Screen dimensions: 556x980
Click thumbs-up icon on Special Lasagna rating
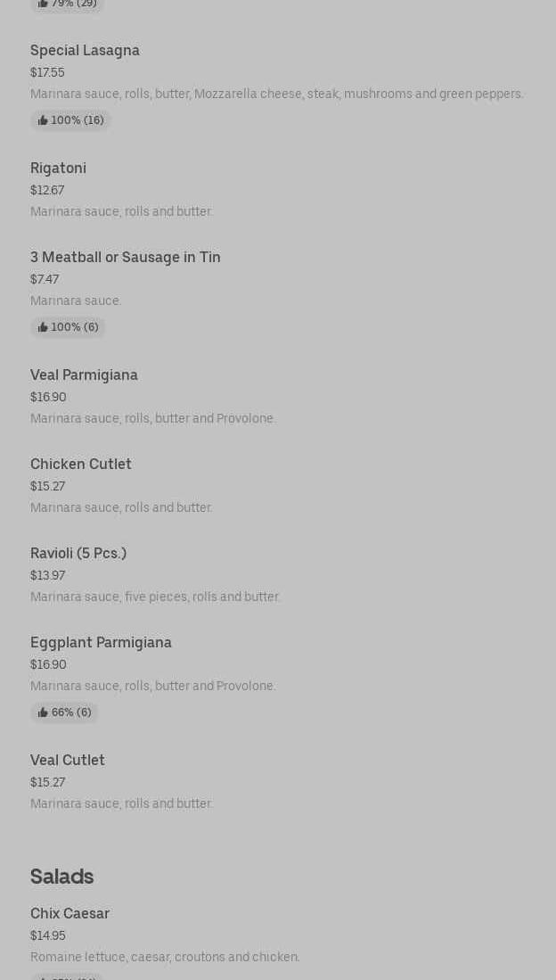pyautogui.click(x=43, y=120)
